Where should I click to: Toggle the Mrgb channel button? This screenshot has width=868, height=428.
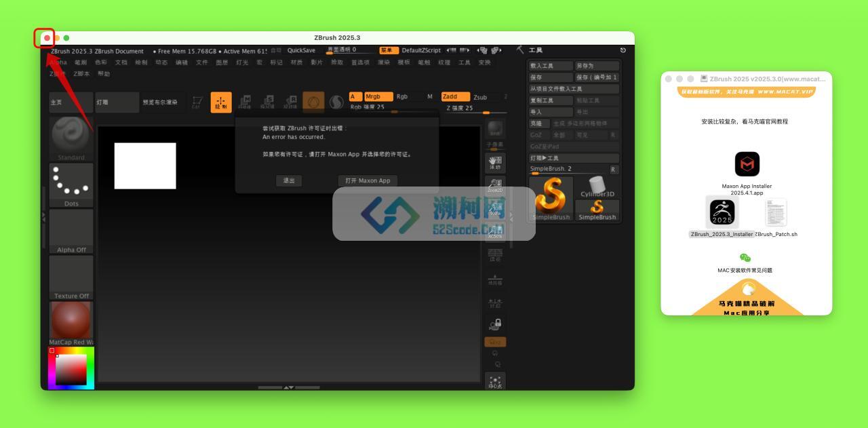(x=378, y=96)
